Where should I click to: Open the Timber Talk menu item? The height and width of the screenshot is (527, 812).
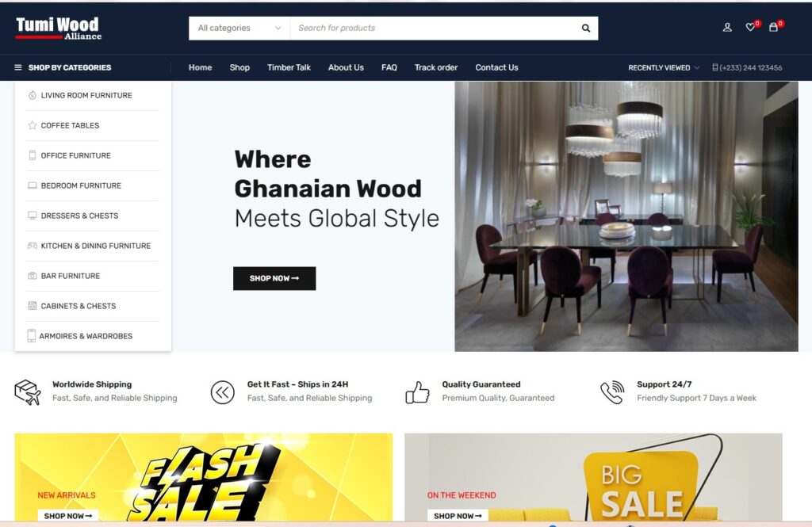coord(289,67)
